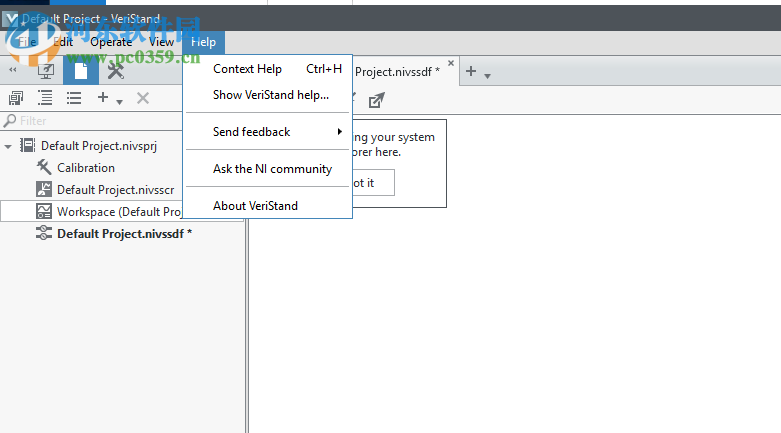Choose Context Help from the Help menu

point(248,69)
